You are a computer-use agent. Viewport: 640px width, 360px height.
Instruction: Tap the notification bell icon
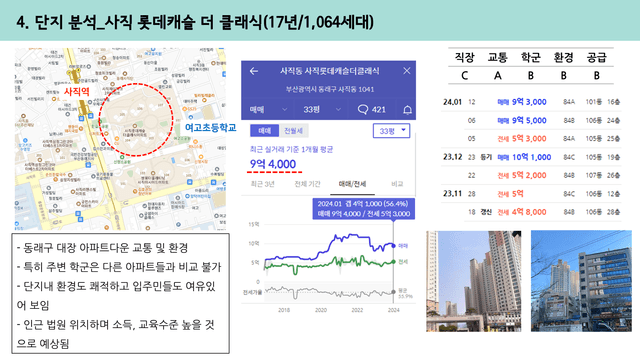coord(407,109)
